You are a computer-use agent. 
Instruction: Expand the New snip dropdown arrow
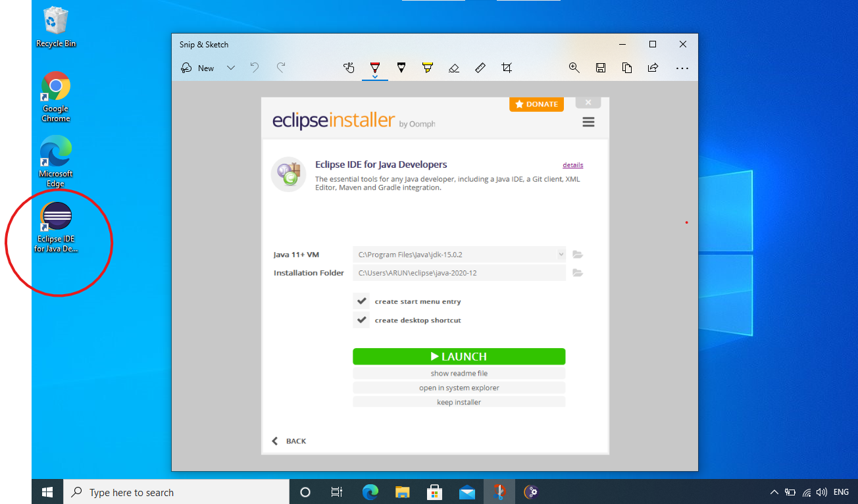(230, 67)
